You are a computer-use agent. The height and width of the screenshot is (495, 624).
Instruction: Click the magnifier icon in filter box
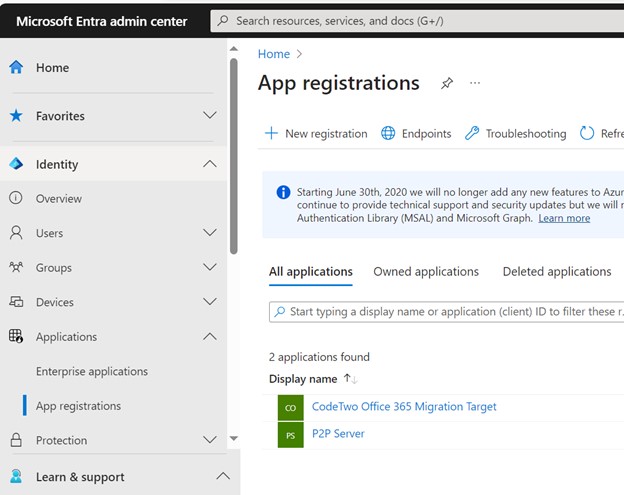pos(280,311)
